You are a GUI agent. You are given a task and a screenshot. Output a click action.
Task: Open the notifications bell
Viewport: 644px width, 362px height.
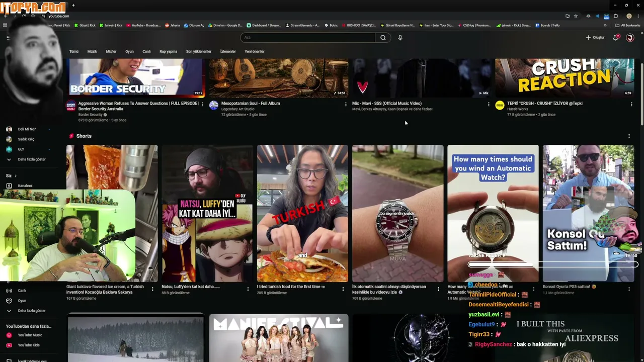(615, 38)
